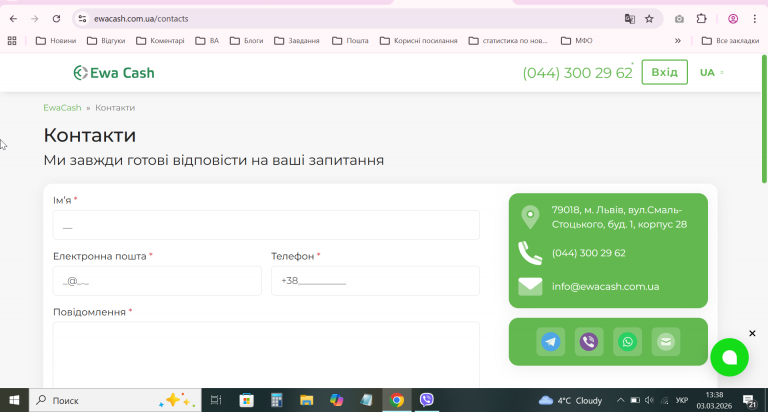The height and width of the screenshot is (412, 768).
Task: Click the Ім'я input field
Action: click(x=266, y=225)
